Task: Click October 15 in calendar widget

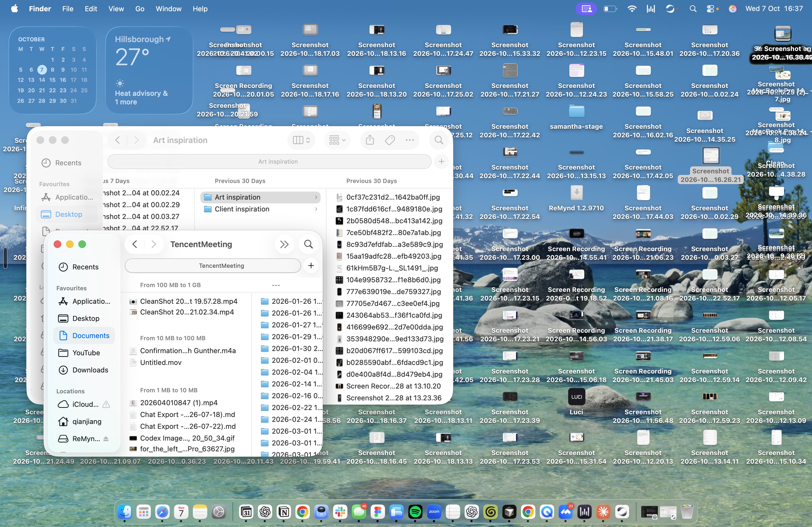Action: 52,80
